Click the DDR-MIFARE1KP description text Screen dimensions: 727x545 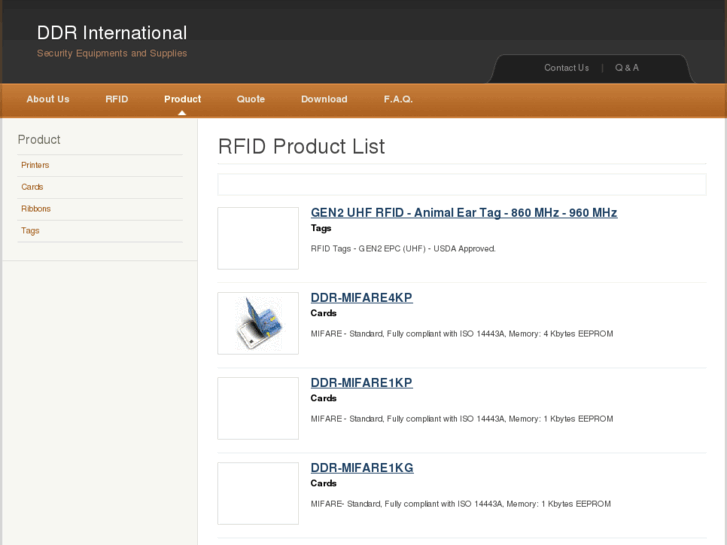pyautogui.click(x=462, y=419)
